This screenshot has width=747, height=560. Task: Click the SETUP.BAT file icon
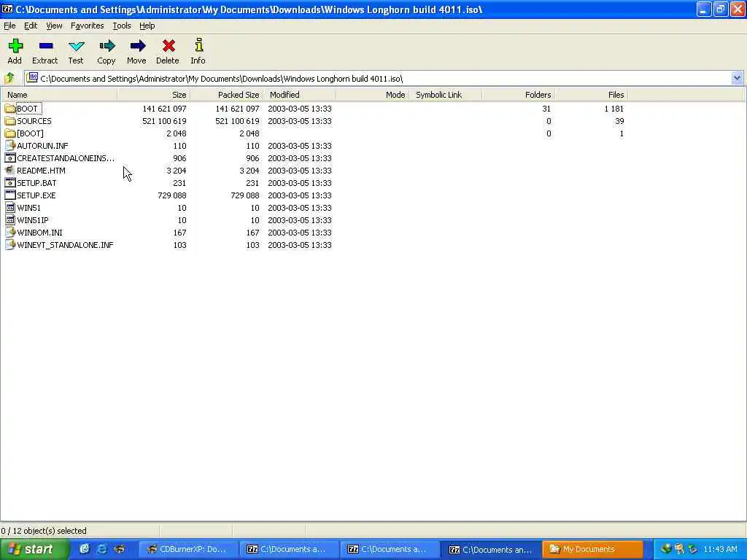pyautogui.click(x=10, y=183)
